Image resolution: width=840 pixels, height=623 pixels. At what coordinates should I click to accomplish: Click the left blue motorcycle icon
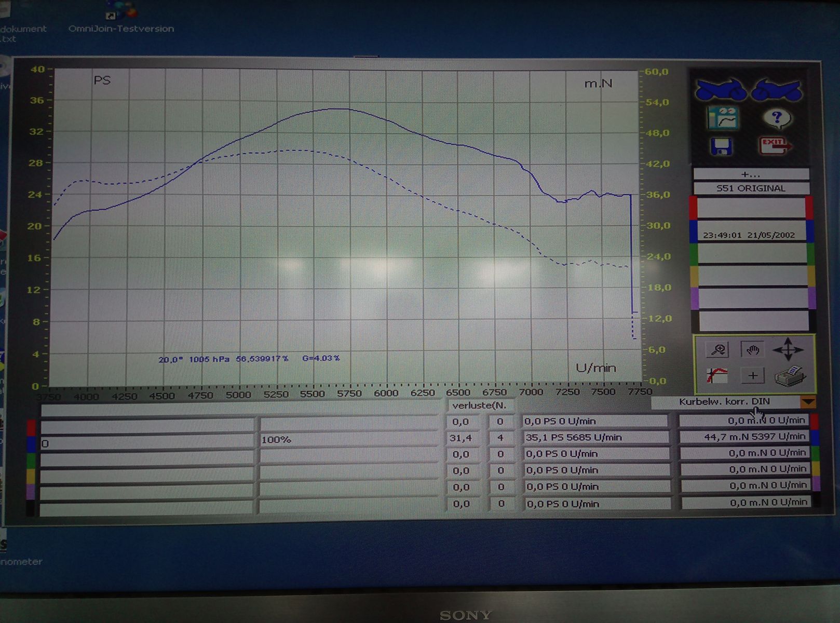click(720, 90)
